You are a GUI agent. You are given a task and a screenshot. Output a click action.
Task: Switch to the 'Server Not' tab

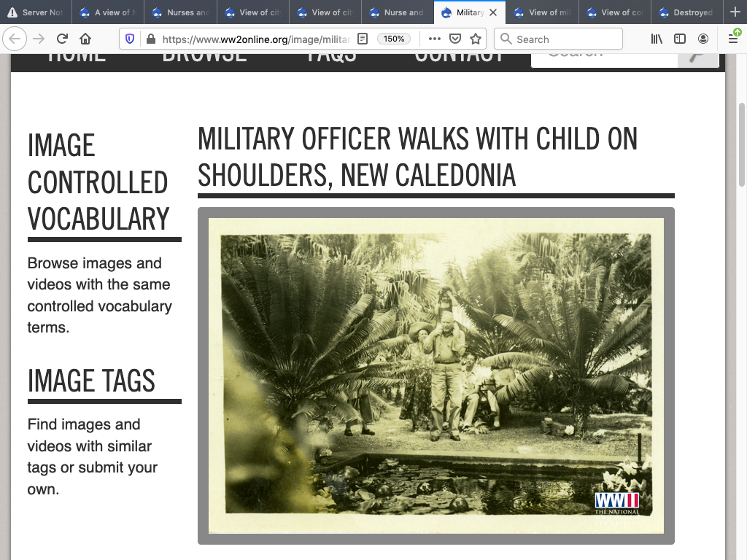[36, 12]
